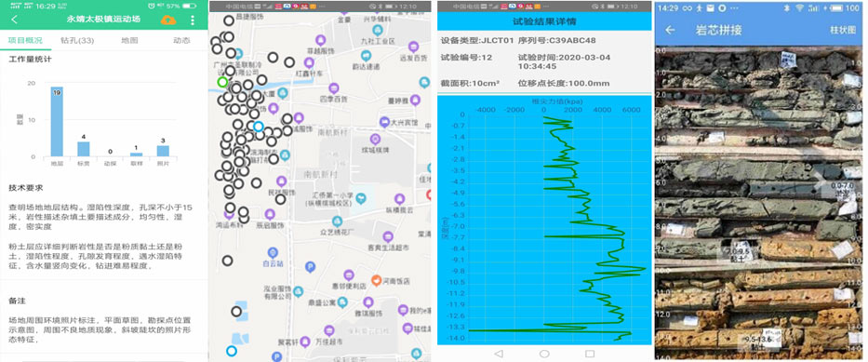Tap the orange 河南饭店 restaurant pin
This screenshot has width=868, height=362.
click(x=377, y=281)
